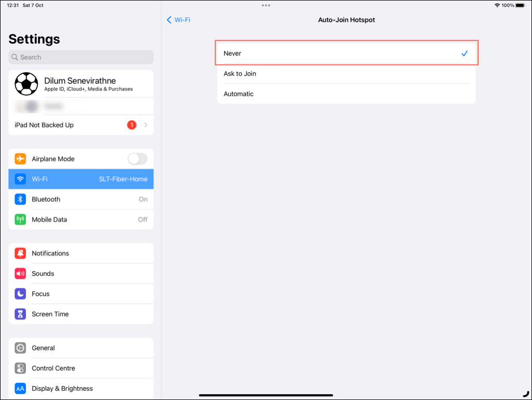Tap the blurred family row
The width and height of the screenshot is (532, 400).
[x=81, y=106]
